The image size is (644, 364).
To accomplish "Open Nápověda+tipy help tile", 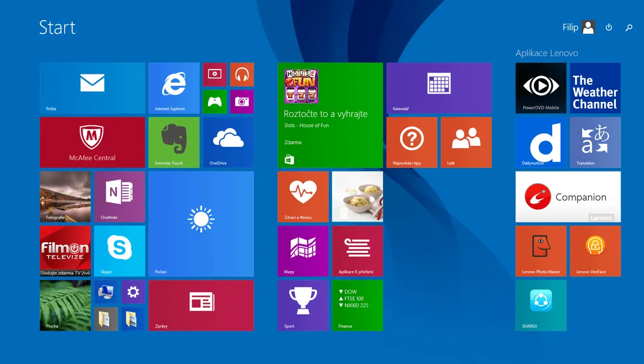I will pos(412,142).
